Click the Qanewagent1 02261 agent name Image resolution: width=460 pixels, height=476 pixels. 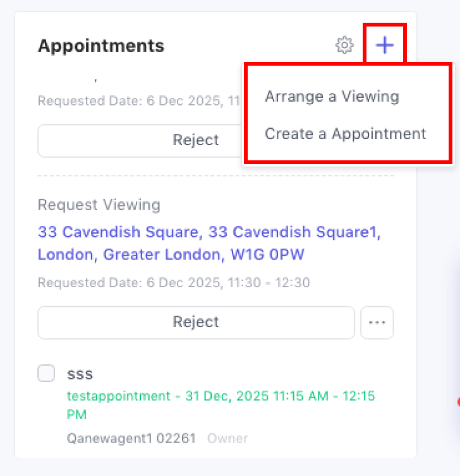point(131,437)
